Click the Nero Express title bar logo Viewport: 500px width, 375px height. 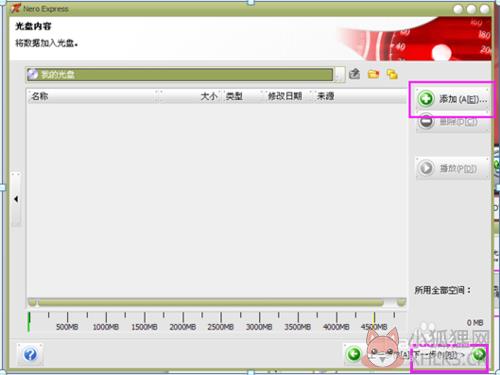[16, 8]
